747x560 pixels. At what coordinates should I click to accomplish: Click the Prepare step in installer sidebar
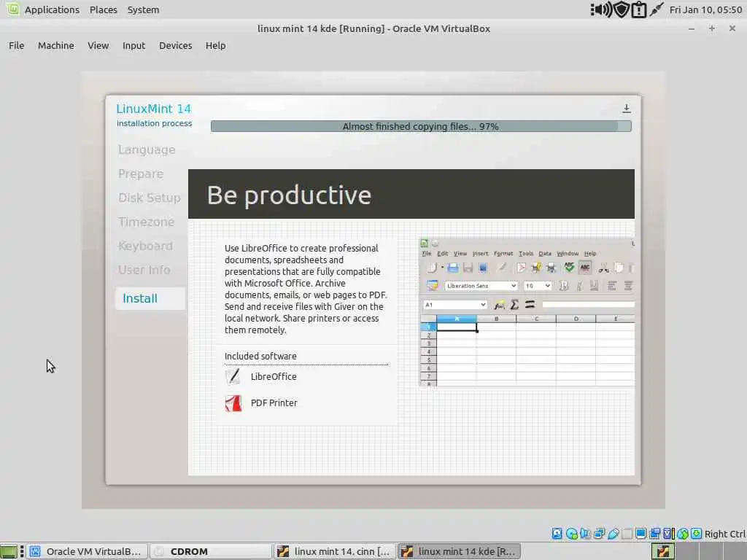click(x=141, y=174)
